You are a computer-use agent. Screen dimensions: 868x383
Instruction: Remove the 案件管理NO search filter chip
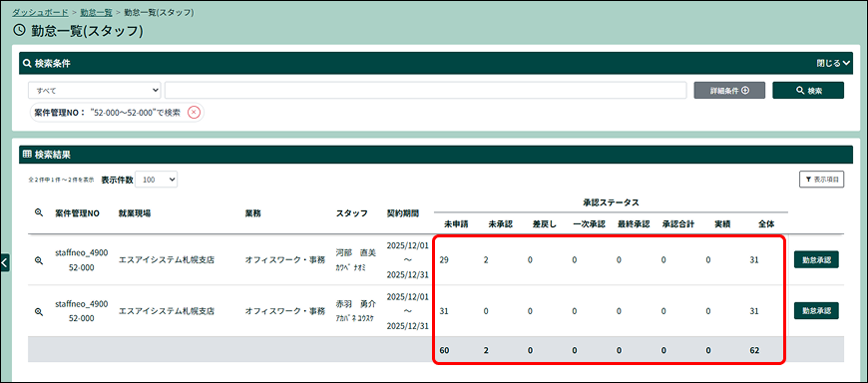click(194, 113)
